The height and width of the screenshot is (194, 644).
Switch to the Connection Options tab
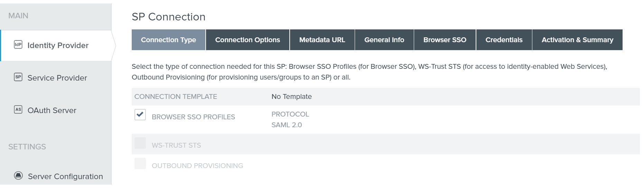tap(248, 40)
